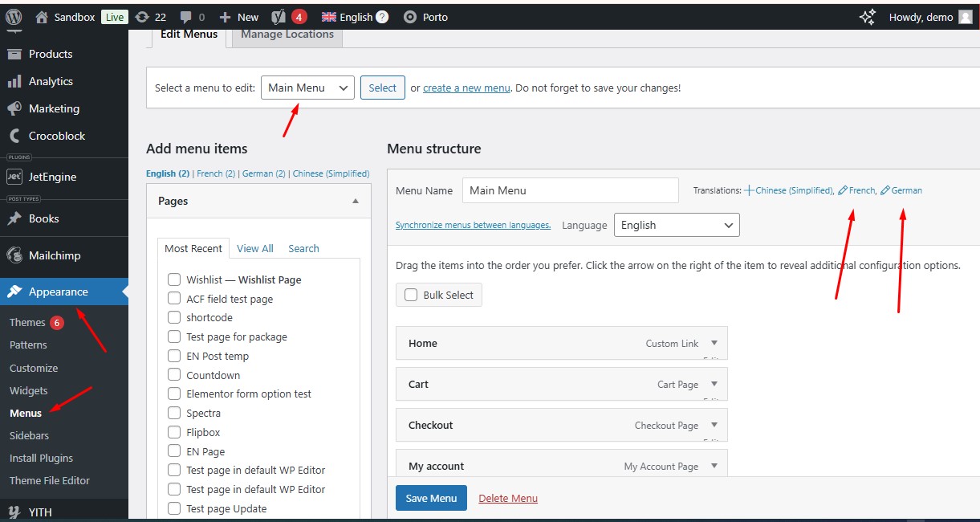The height and width of the screenshot is (522, 980).
Task: Check the shortcode page checkbox
Action: tap(174, 317)
